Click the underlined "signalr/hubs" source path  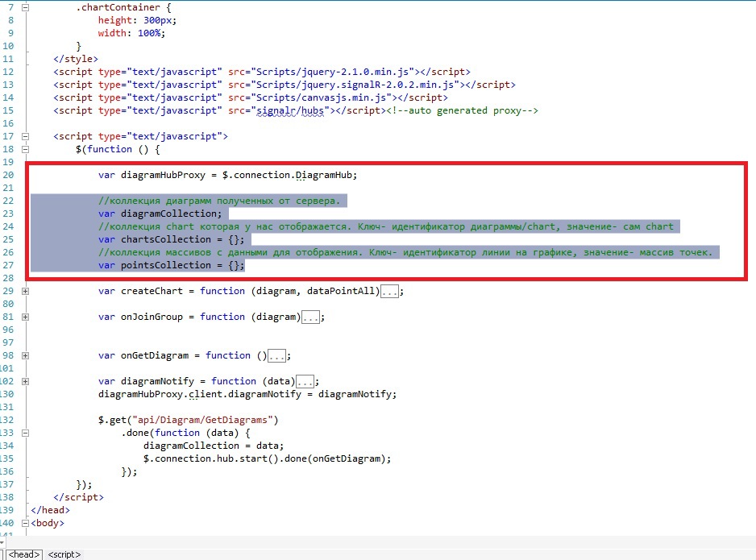(x=290, y=111)
